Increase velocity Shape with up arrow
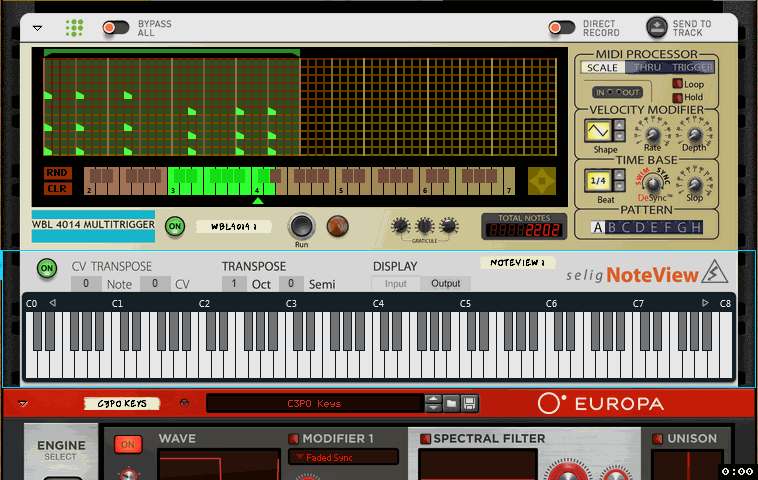The height and width of the screenshot is (480, 758). tap(619, 125)
